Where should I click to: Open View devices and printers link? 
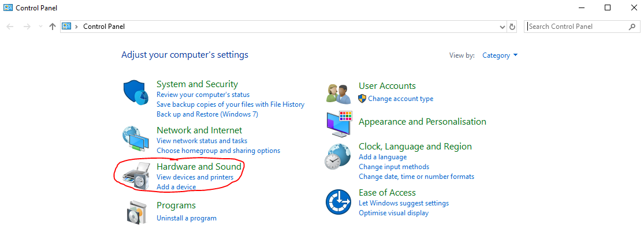195,177
